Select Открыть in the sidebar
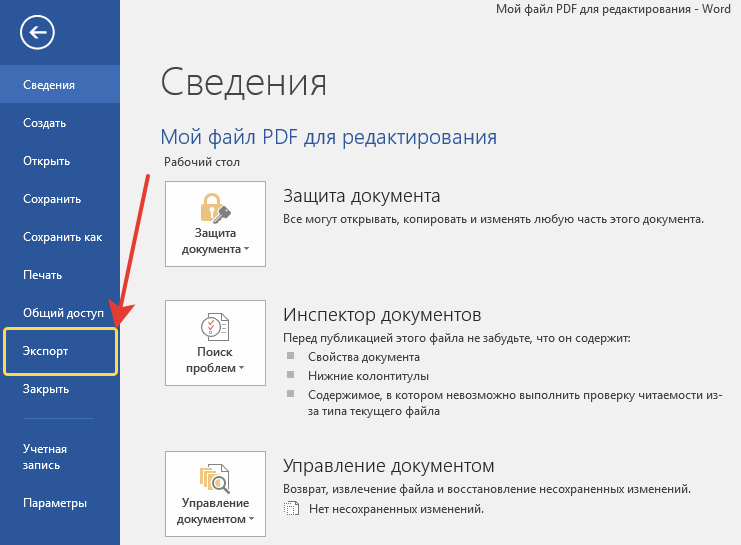741x545 pixels. (x=60, y=161)
